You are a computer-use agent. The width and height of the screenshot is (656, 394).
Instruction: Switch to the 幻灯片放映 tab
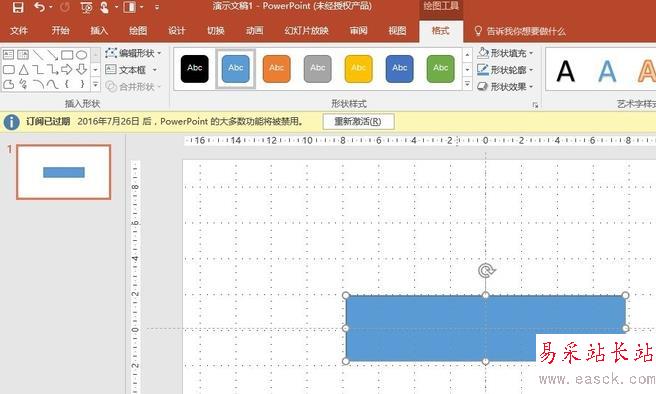[x=307, y=31]
